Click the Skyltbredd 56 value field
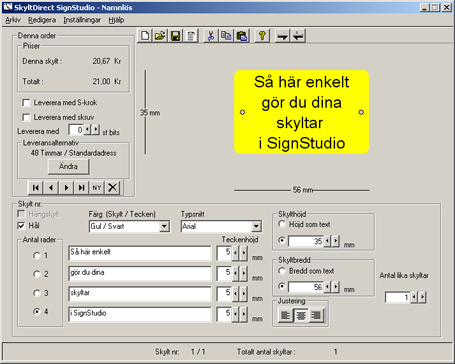This screenshot has width=455, height=364. [306, 287]
